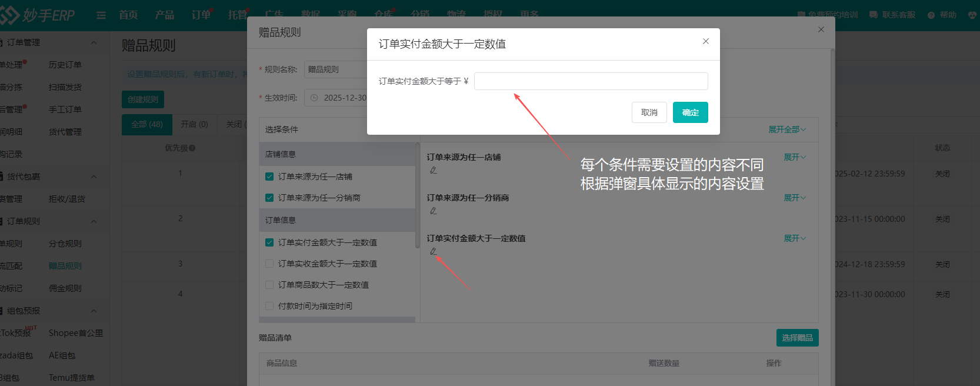Click the 生效时间 date field
The height and width of the screenshot is (386, 980).
[x=335, y=98]
